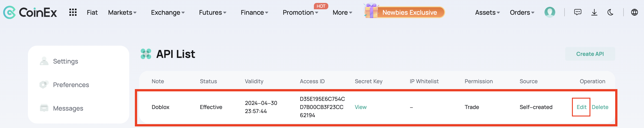Screen dimensions: 644x128
Task: Open the support chat icon
Action: [x=578, y=12]
